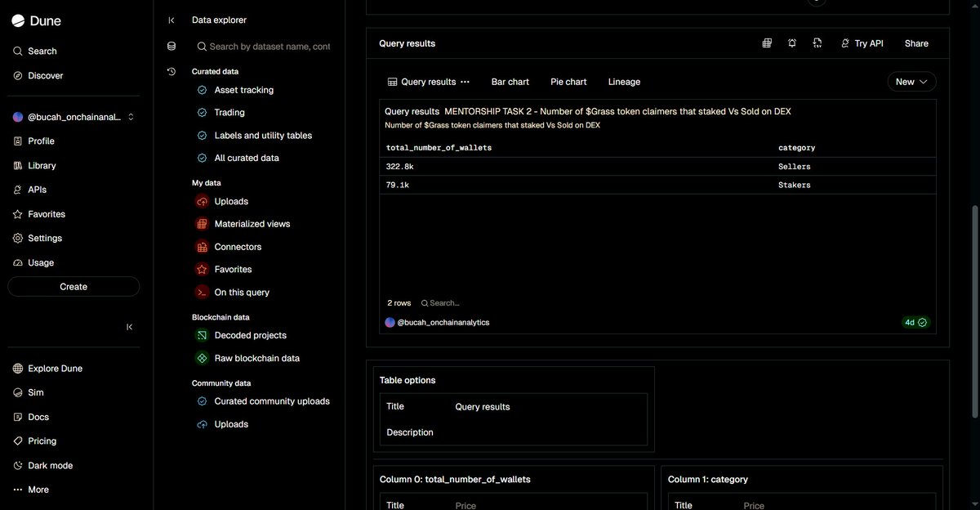Screen dimensions: 980x510
Task: Open the More menu
Action: [x=31, y=490]
